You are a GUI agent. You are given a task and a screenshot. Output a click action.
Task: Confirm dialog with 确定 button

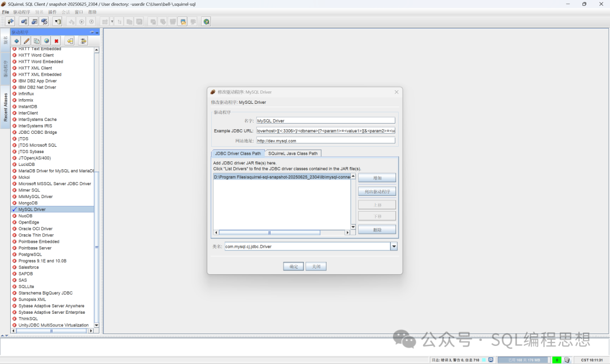pyautogui.click(x=293, y=266)
